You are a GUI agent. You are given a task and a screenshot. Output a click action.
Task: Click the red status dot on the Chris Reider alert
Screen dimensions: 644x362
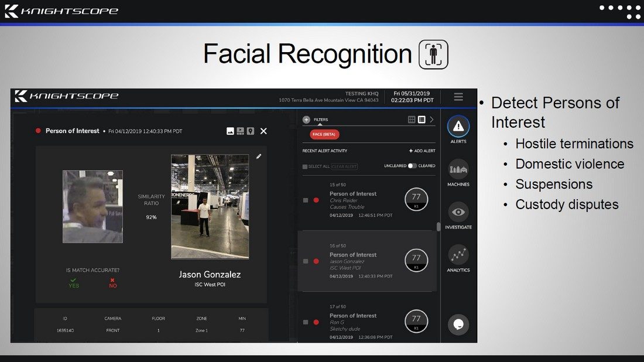[x=316, y=200]
